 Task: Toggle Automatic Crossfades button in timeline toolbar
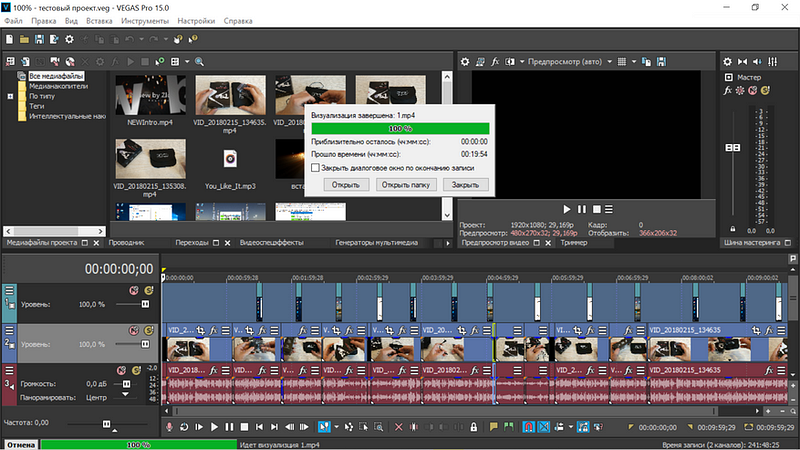544,427
